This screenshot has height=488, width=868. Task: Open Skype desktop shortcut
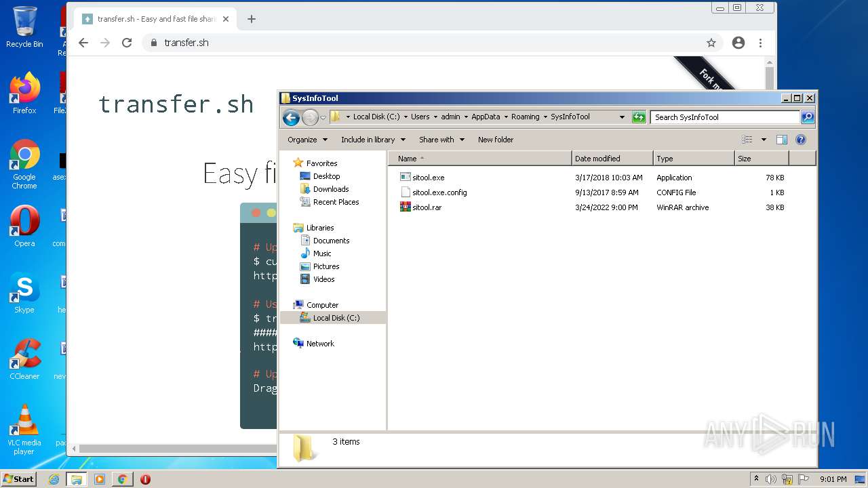[x=24, y=293]
